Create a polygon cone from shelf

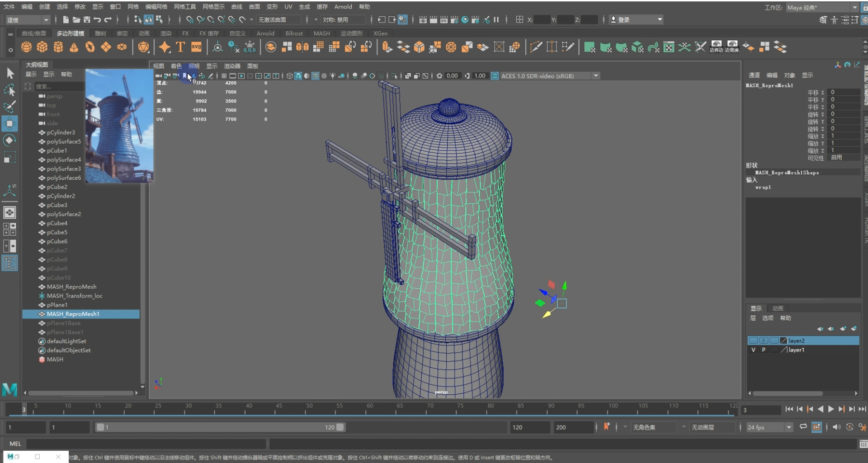pyautogui.click(x=74, y=47)
